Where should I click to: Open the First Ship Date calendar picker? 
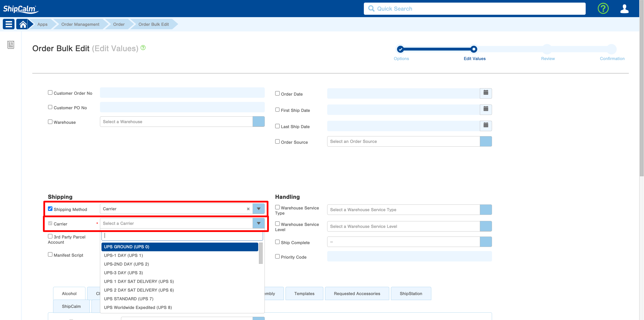point(486,109)
